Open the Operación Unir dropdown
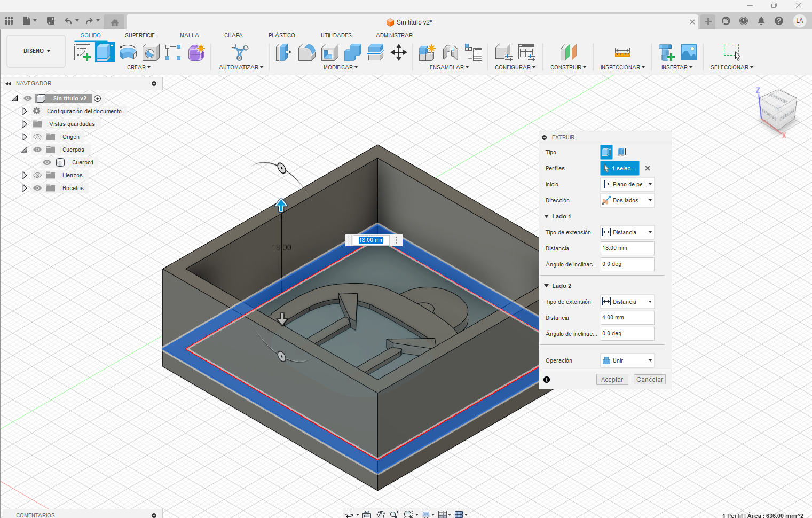The height and width of the screenshot is (518, 812). point(627,360)
